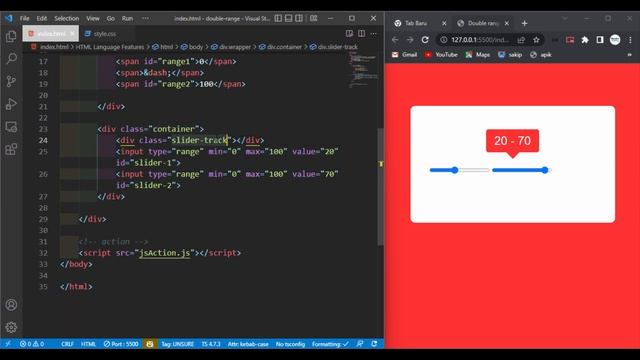
Task: Select div.container breadcrumb segment
Action: click(280, 47)
